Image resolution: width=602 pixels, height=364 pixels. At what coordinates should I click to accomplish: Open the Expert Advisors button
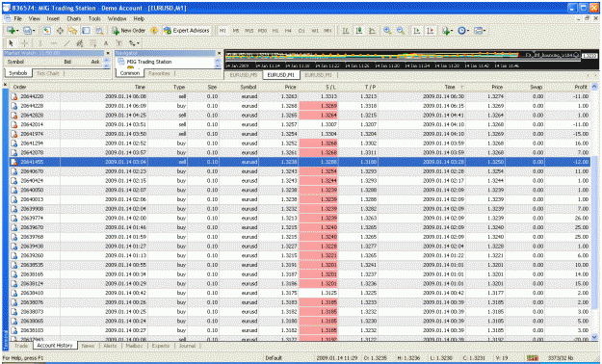click(187, 31)
